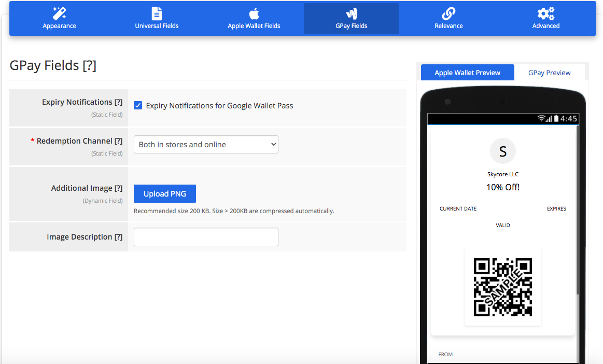This screenshot has height=364, width=603.
Task: Click 'Skycore LLC' in the preview
Action: 502,174
